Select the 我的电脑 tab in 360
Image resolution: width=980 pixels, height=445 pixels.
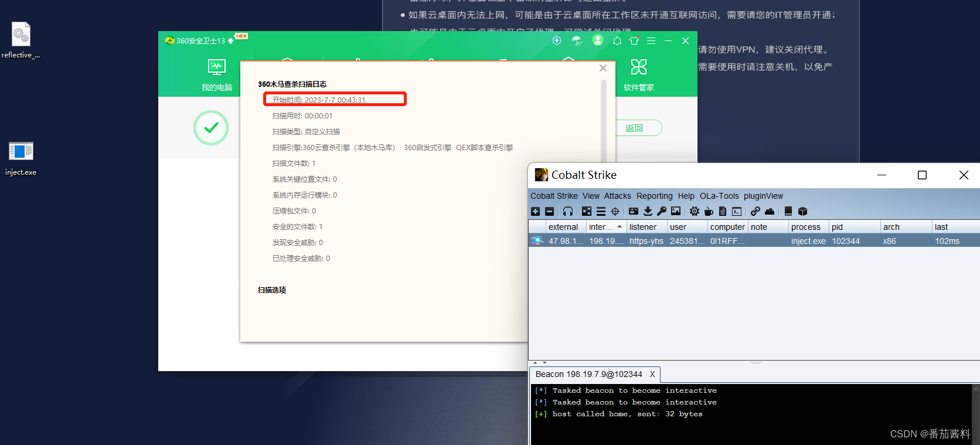(x=217, y=74)
